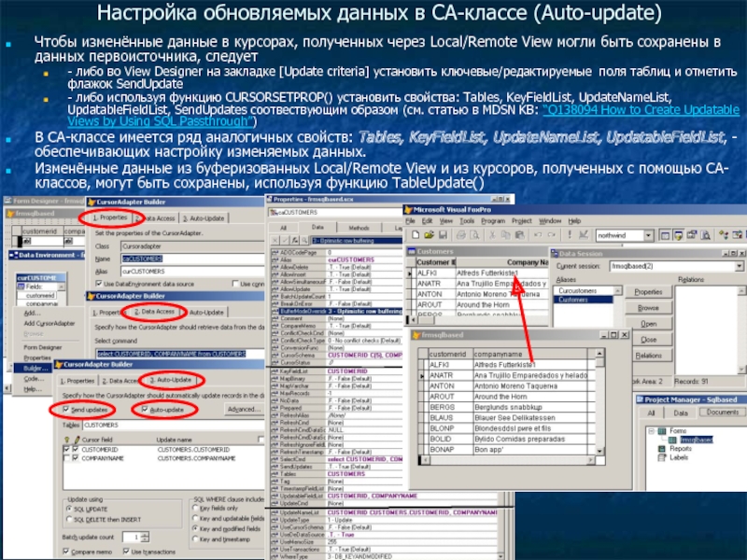747x560 pixels.
Task: Click the Properties button in Data Session
Action: 648,292
